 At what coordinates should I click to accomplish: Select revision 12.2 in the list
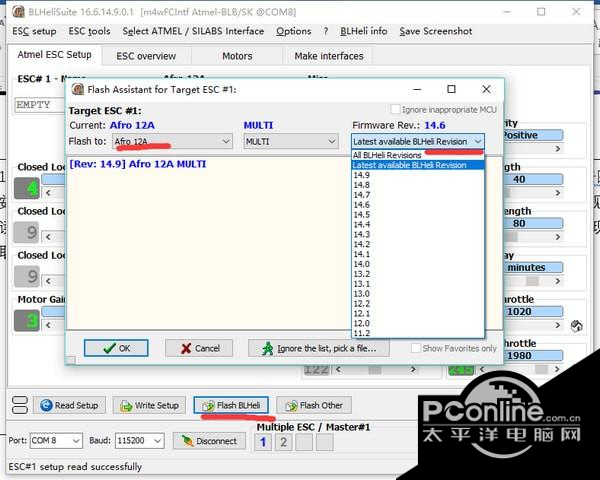click(418, 304)
